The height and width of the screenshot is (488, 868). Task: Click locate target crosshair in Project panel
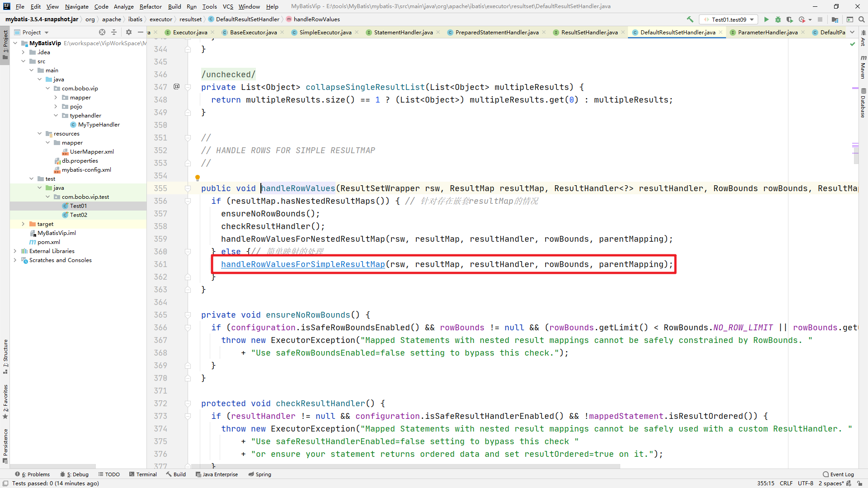(102, 32)
